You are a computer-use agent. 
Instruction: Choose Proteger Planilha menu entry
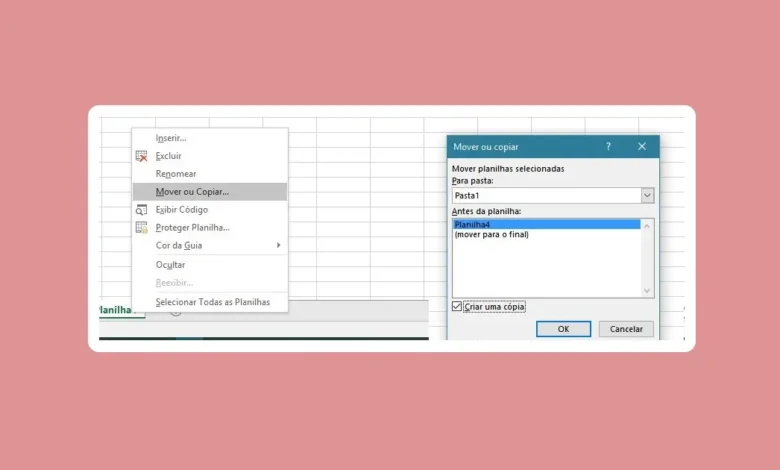[x=210, y=227]
